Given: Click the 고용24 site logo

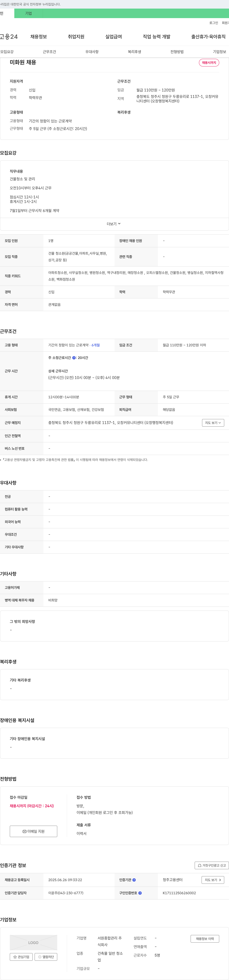Looking at the screenshot, I should coord(8,36).
